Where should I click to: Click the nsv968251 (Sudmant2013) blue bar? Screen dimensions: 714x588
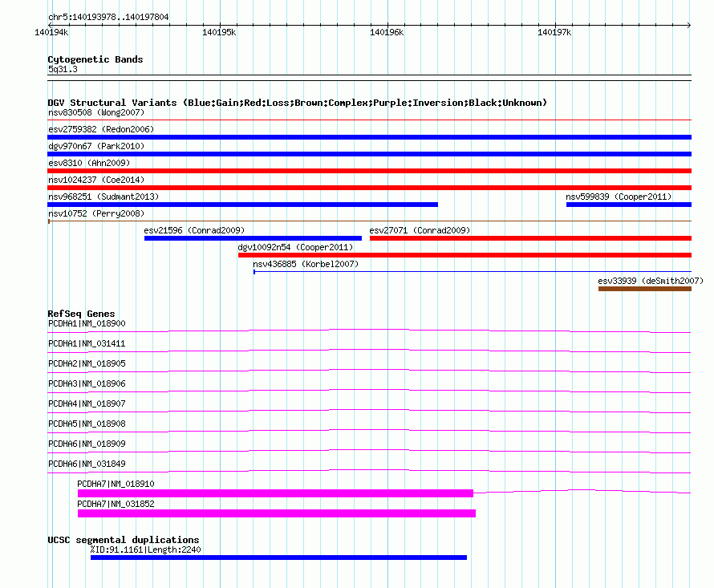[x=243, y=205]
